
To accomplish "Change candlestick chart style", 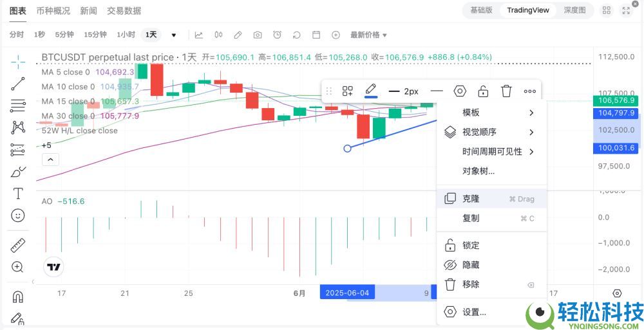I will [218, 35].
